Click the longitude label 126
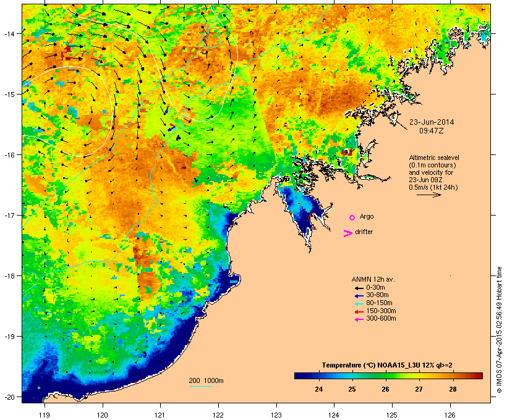Image resolution: width=507 pixels, height=420 pixels. click(449, 415)
